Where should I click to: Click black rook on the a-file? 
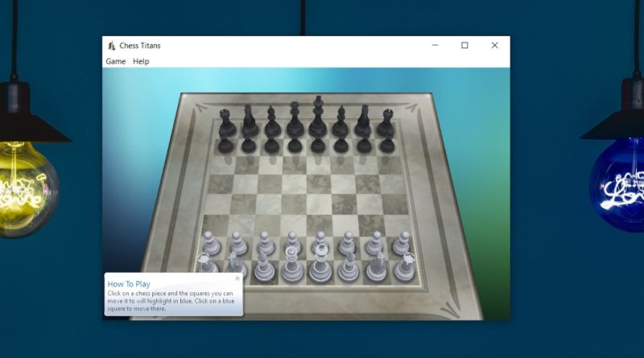227,123
